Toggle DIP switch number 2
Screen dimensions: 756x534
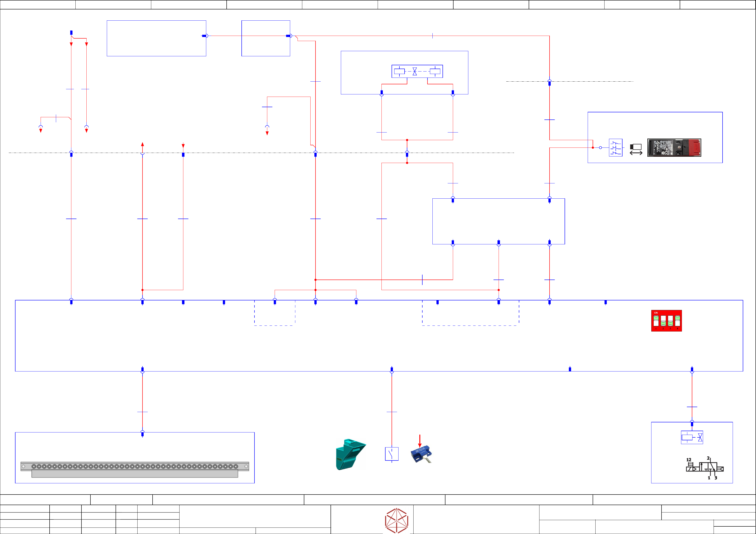click(x=663, y=321)
